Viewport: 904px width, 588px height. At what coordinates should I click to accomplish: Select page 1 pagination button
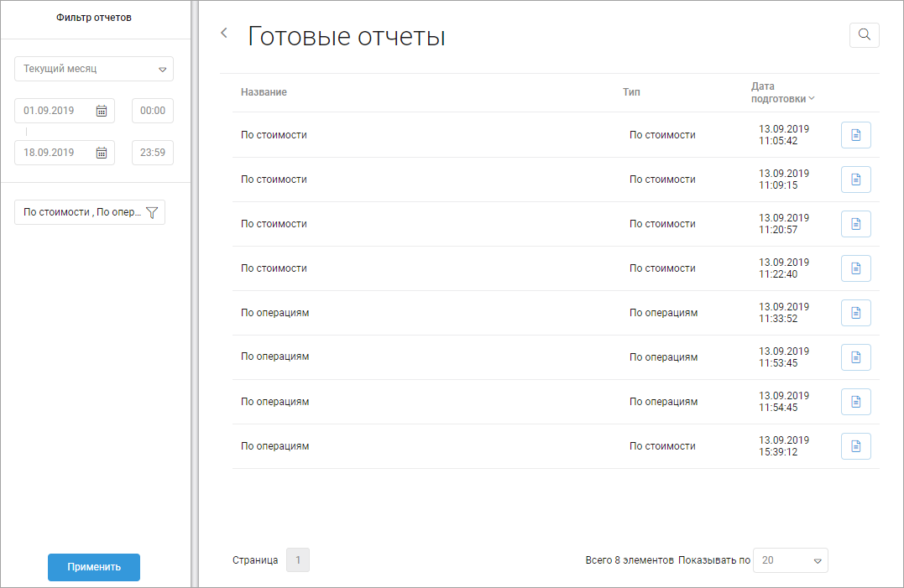(297, 559)
